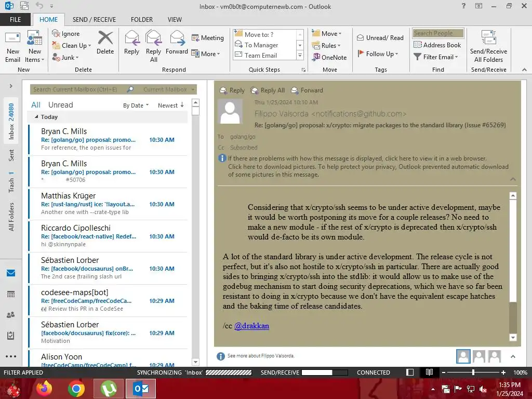
Task: Collapse the ribbon with the arrow
Action: (x=524, y=70)
